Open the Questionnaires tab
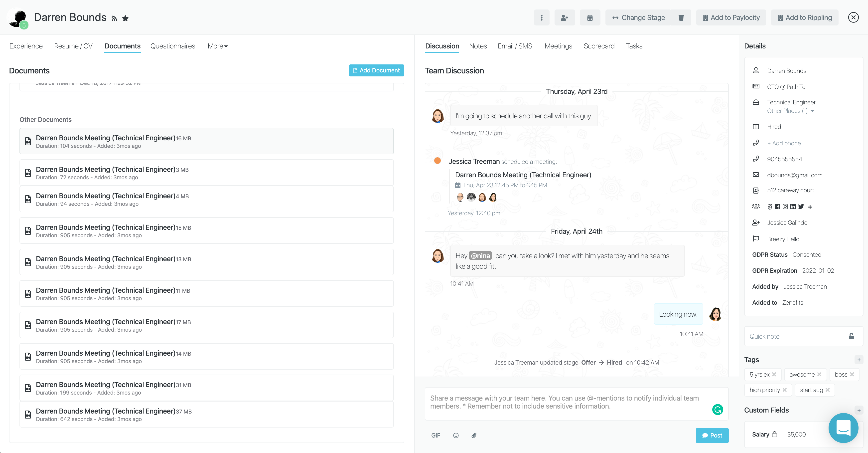 coord(172,46)
